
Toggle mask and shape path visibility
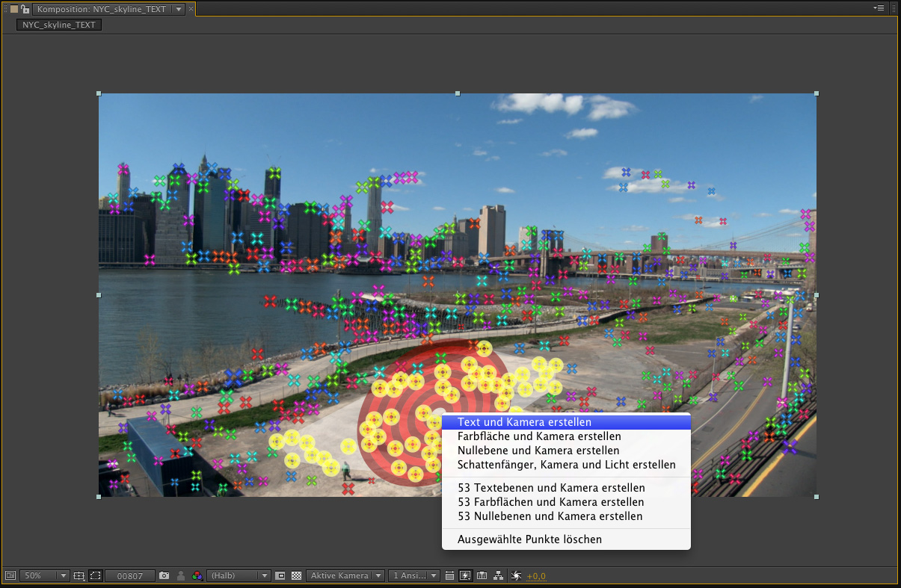tap(96, 576)
